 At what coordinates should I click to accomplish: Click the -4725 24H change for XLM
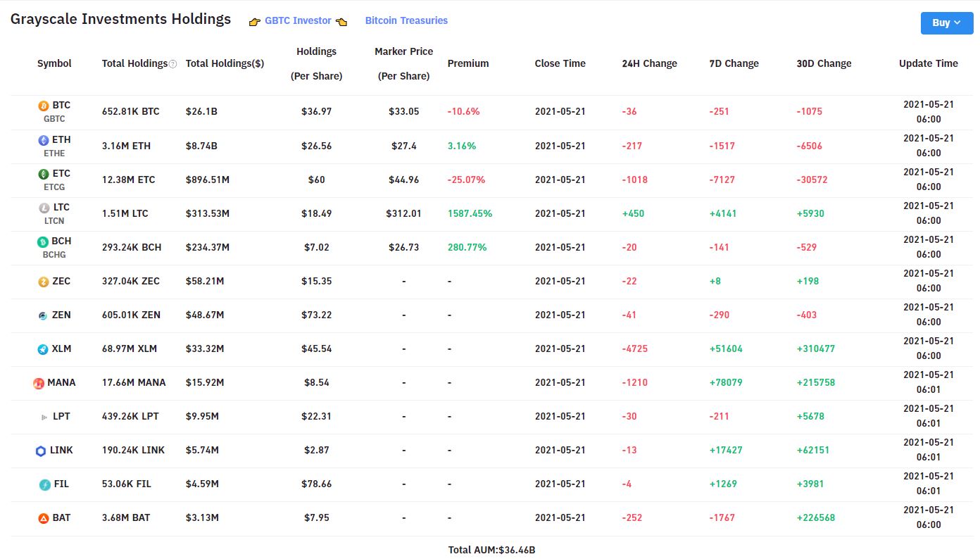tap(635, 348)
